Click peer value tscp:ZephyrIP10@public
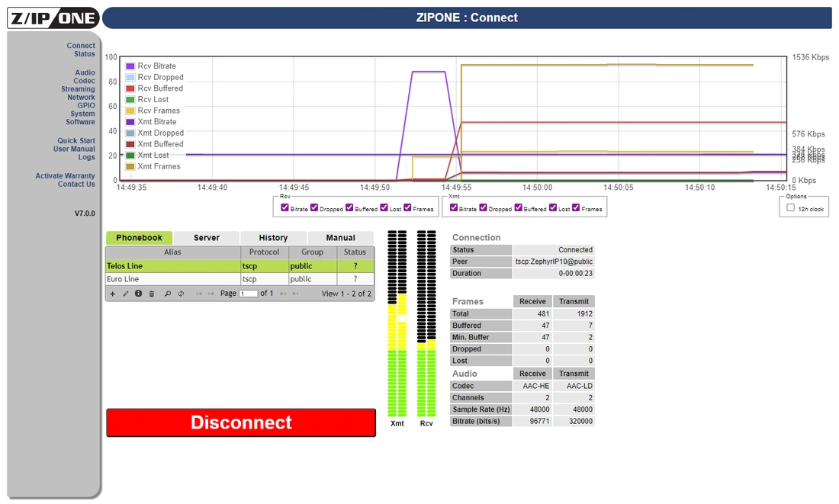This screenshot has width=839, height=504. point(554,262)
